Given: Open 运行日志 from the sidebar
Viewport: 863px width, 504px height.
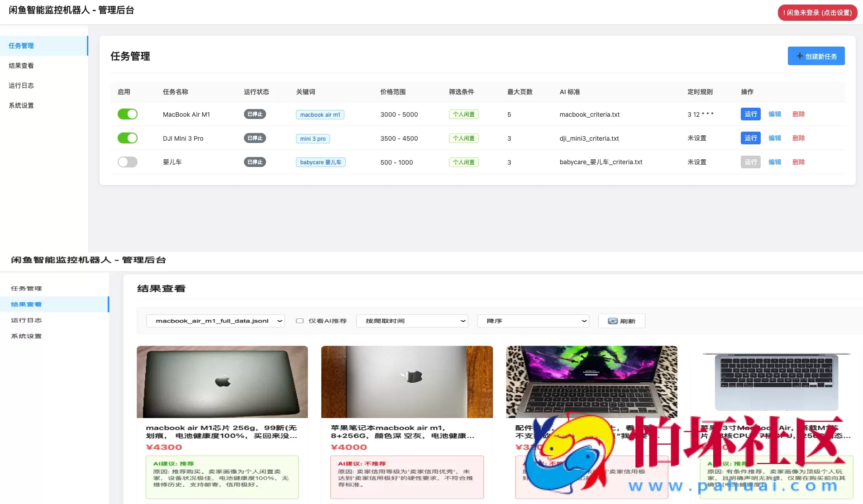Looking at the screenshot, I should (21, 86).
